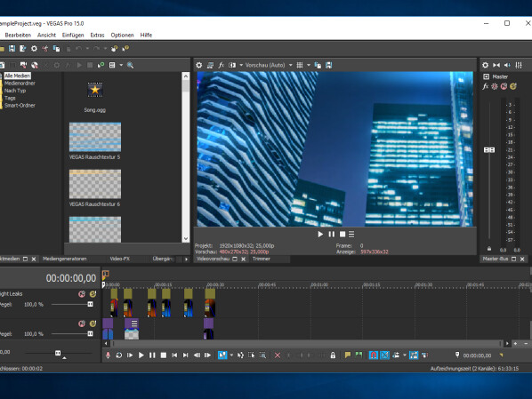Click Stop under the video preview

(343, 235)
